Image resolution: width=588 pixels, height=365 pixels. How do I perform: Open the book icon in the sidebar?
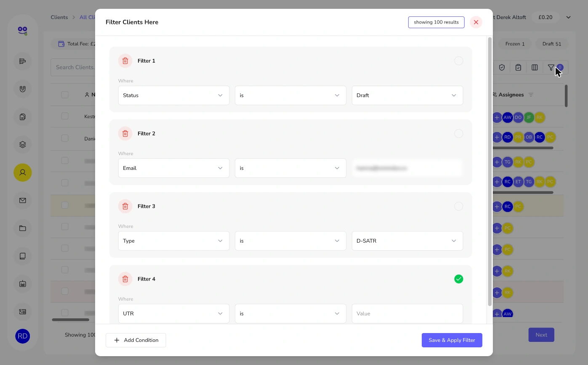coord(23,256)
